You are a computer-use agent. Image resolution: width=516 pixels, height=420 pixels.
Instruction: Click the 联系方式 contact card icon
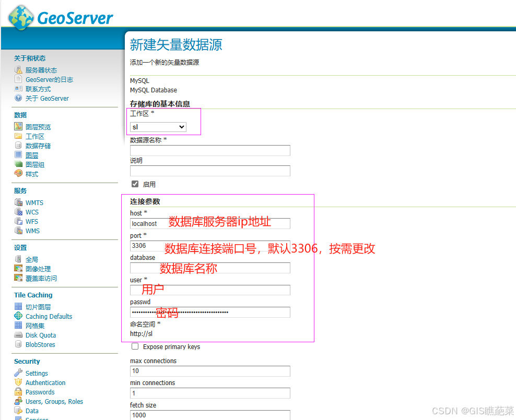(x=18, y=88)
